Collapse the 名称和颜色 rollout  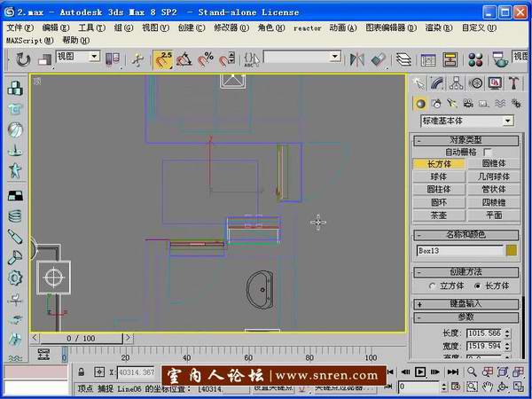pos(465,234)
